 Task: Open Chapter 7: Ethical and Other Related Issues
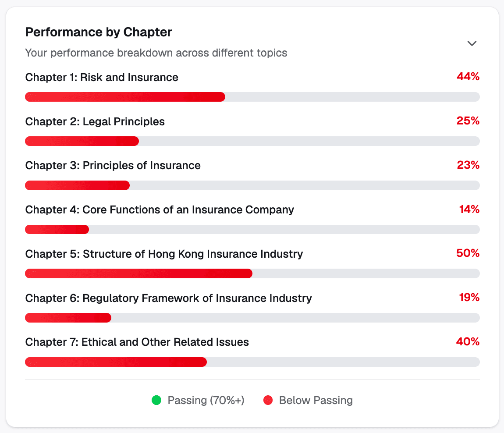click(x=137, y=342)
